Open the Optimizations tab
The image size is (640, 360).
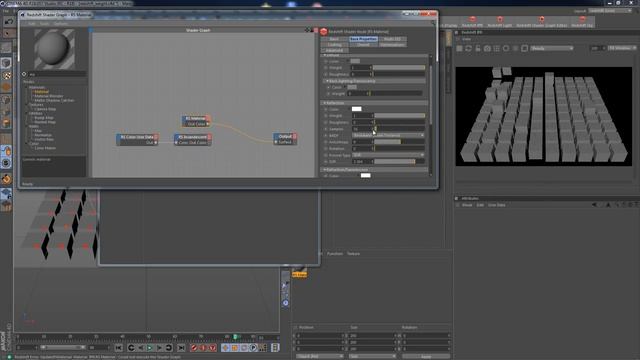[x=392, y=44]
